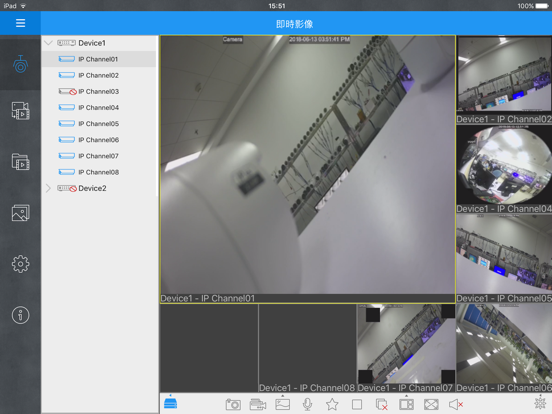Viewport: 552px width, 414px height.
Task: Select the offline IP Channel03
Action: tap(99, 92)
